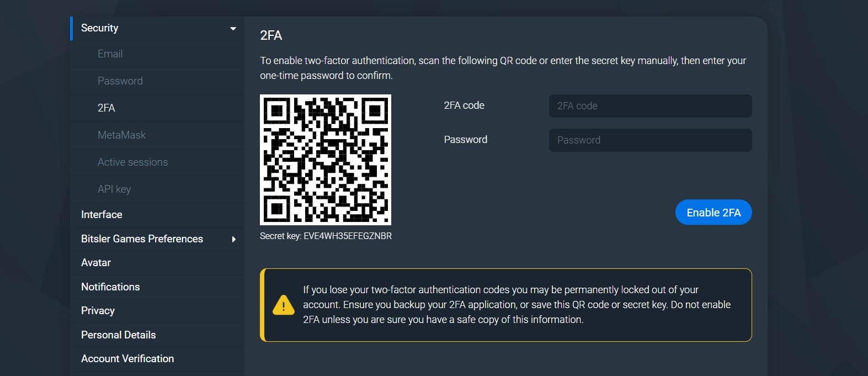
Task: Open the Email security settings
Action: click(x=110, y=54)
